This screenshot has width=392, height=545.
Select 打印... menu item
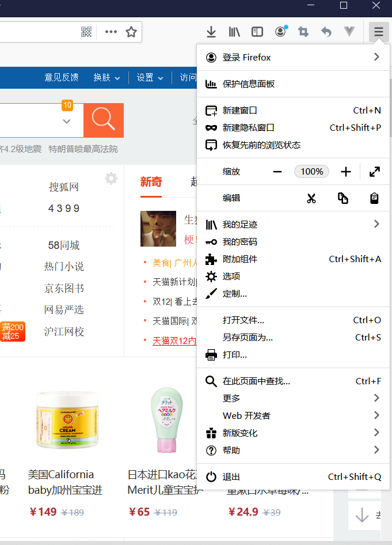pyautogui.click(x=293, y=355)
